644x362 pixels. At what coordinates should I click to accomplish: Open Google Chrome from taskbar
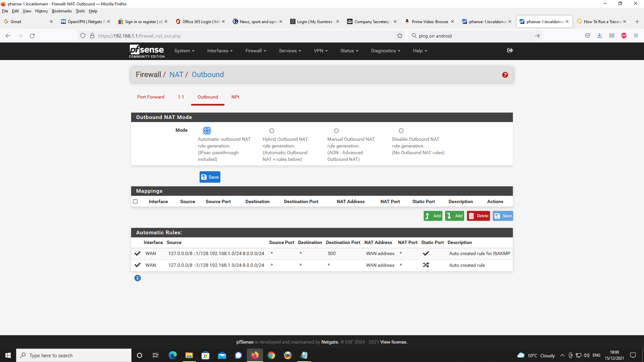271,355
